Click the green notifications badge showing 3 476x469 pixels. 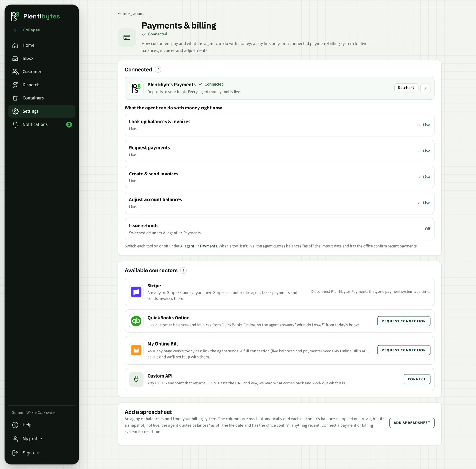69,124
